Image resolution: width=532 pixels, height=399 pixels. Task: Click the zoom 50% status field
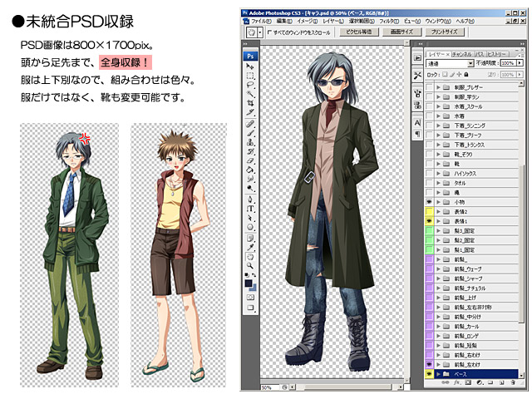(x=269, y=387)
